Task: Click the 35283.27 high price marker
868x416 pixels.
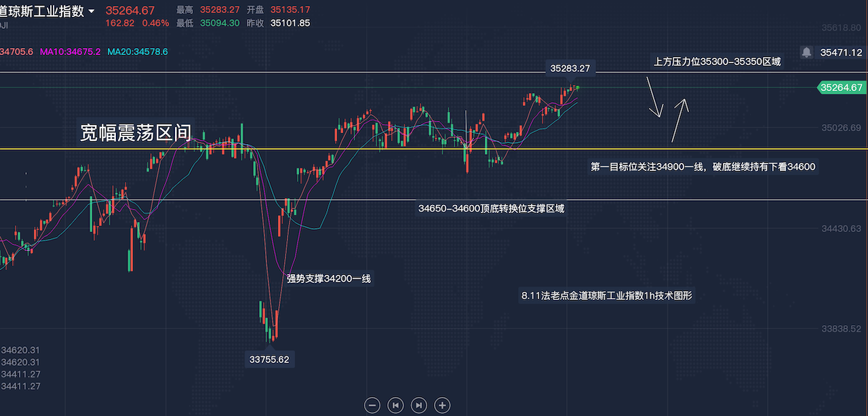Action: [570, 68]
